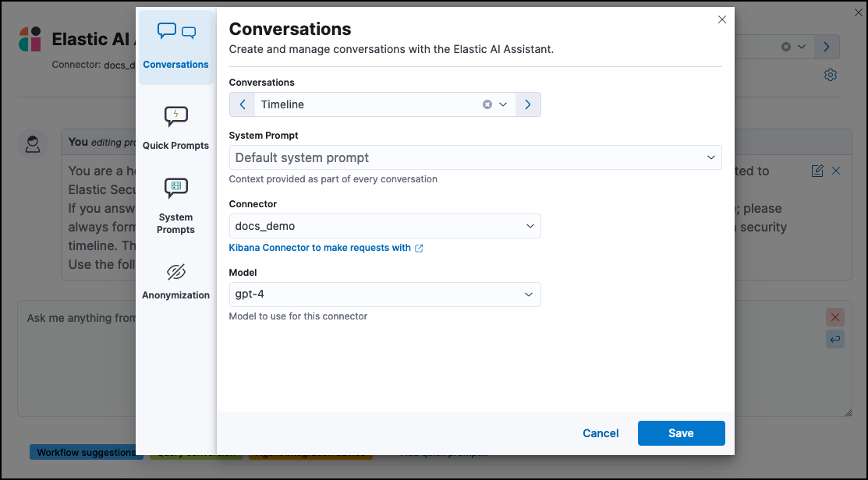Open Kibana Connector to make requests link
This screenshot has width=868, height=480.
(x=325, y=248)
